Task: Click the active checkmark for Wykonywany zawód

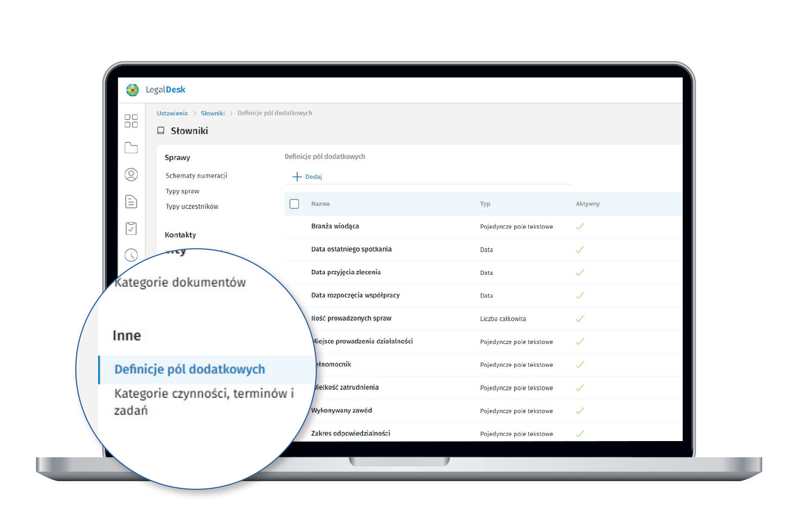Action: (x=580, y=411)
